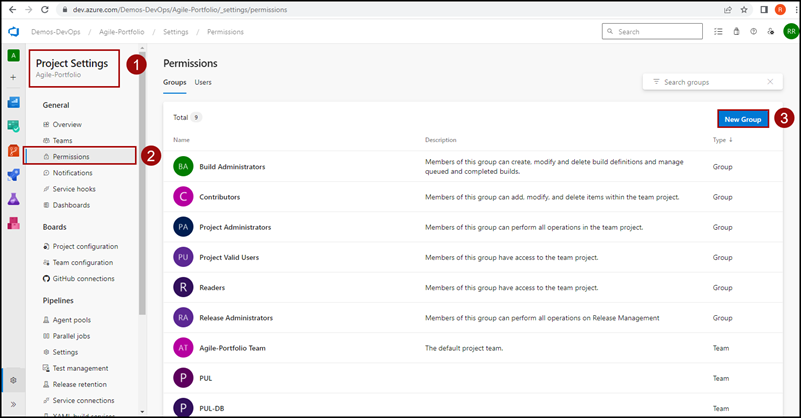Viewport: 801px width, 418px height.
Task: Clear the Search groups filter with X
Action: [770, 82]
